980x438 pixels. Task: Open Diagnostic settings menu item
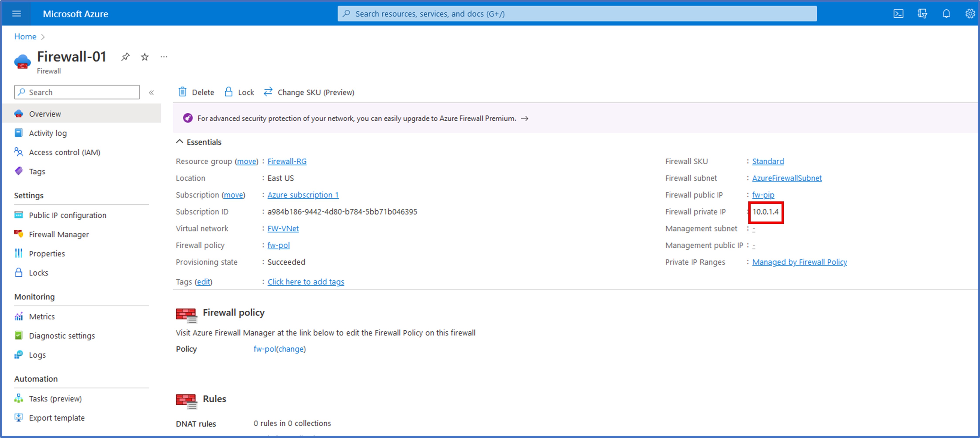pyautogui.click(x=62, y=335)
